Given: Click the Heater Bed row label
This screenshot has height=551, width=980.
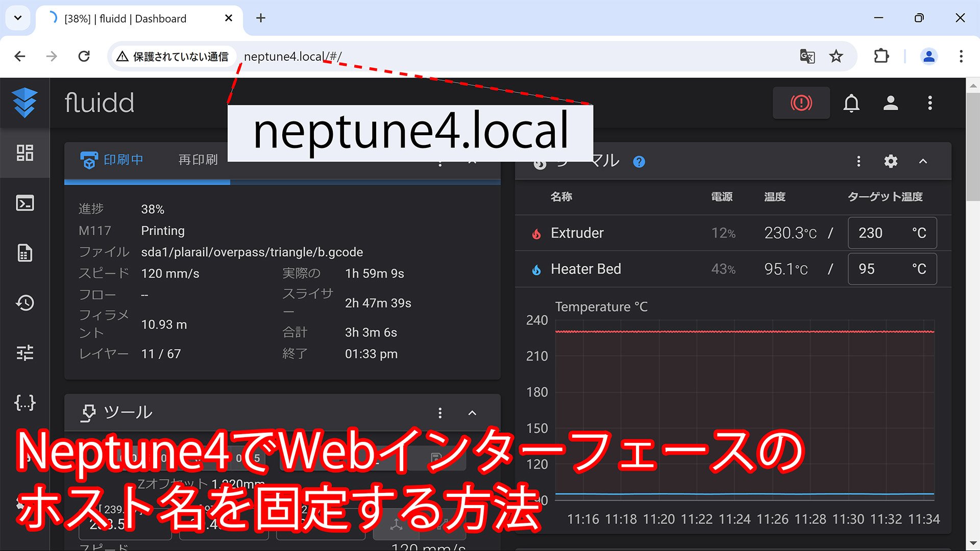Looking at the screenshot, I should (x=586, y=269).
